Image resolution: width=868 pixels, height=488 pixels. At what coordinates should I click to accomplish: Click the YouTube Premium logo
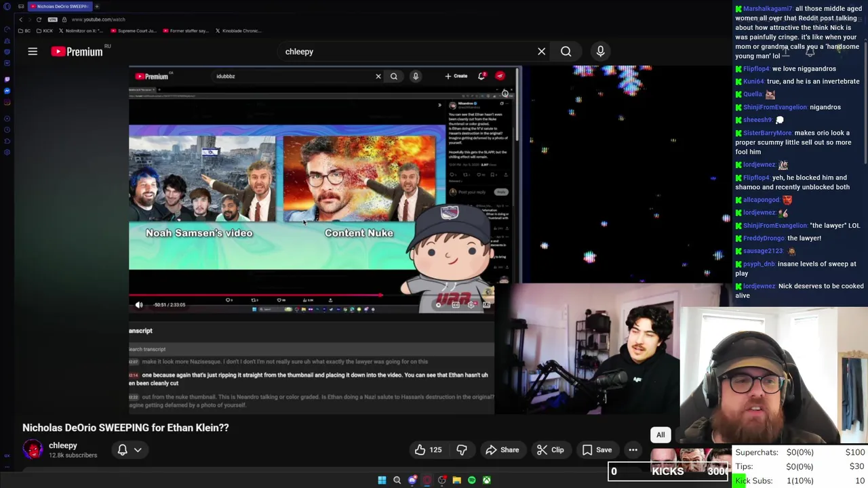pos(77,52)
